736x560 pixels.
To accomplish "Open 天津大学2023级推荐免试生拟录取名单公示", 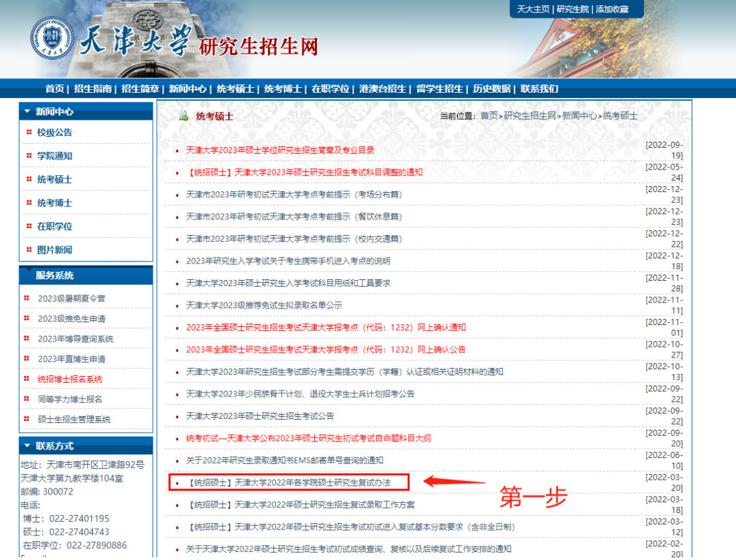I will pyautogui.click(x=264, y=305).
